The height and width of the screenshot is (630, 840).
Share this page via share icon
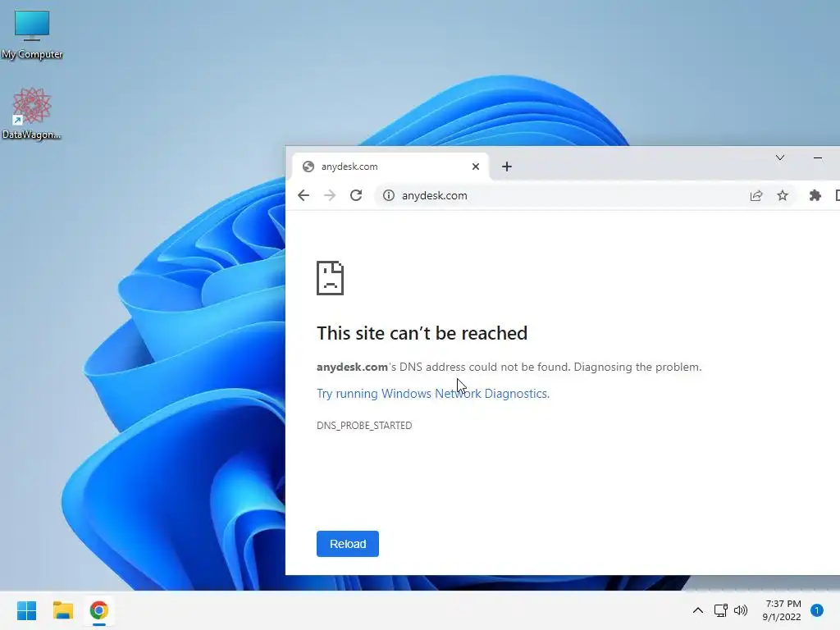coord(756,195)
